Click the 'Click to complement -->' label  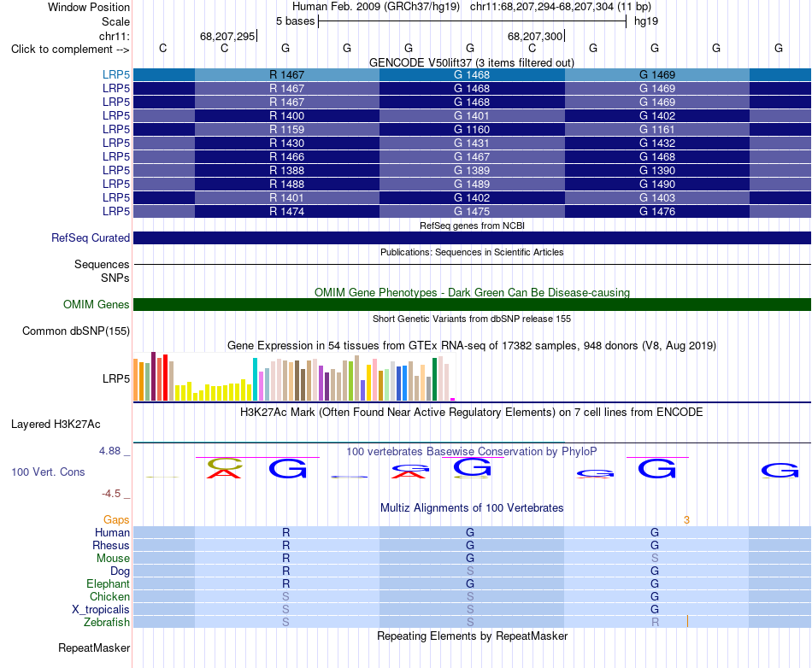tap(70, 50)
